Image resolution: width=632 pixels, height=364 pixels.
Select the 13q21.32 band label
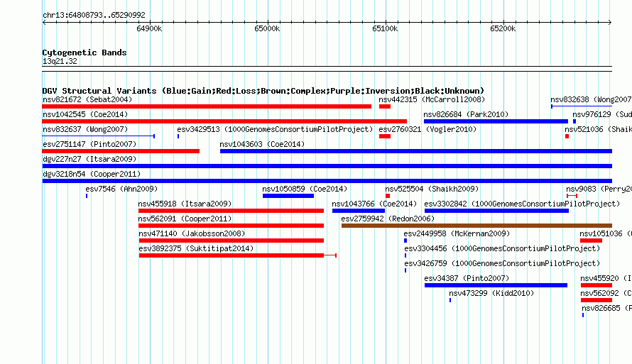60,61
